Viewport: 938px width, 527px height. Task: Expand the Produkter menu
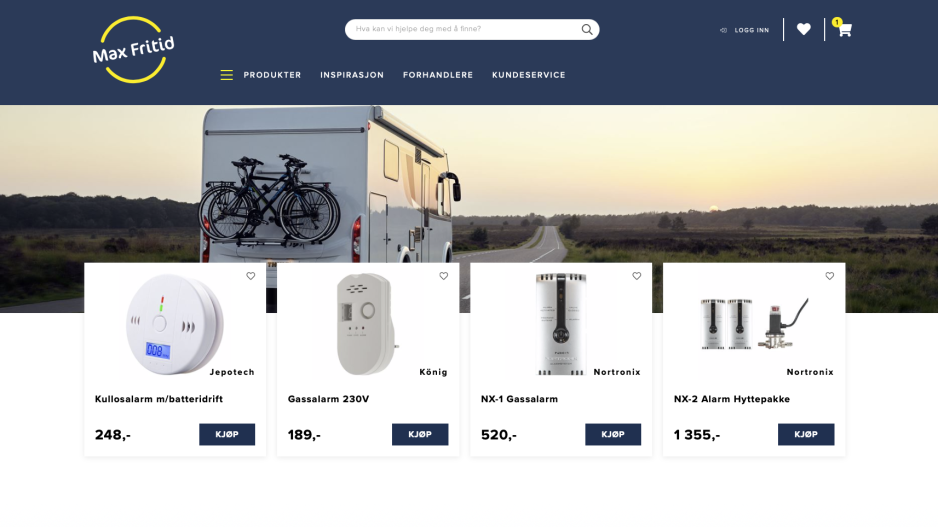272,75
